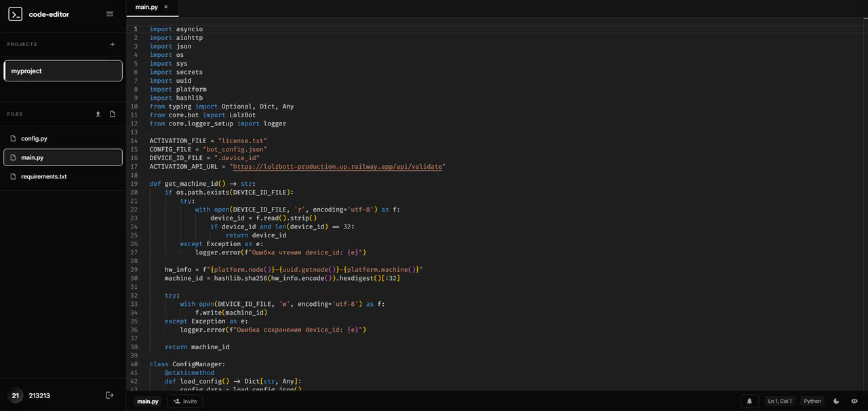Open the Python language selector

812,402
